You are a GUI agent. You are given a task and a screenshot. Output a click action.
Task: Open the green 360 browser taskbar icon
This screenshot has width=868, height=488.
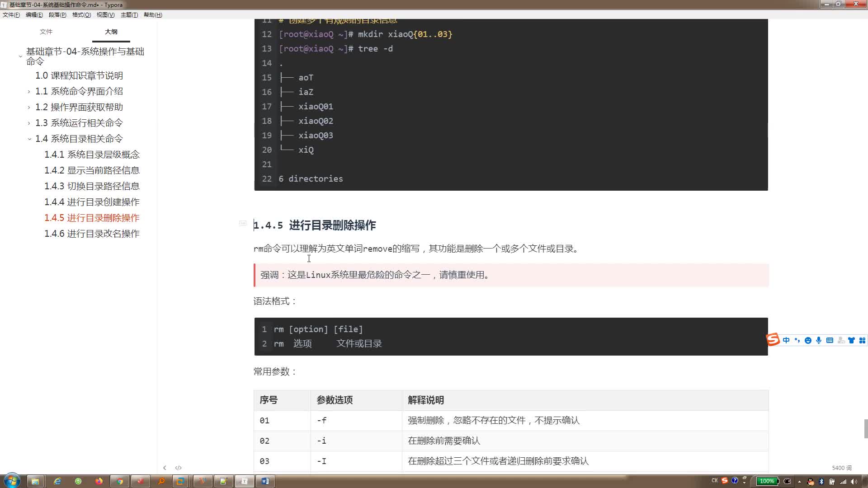point(78,481)
